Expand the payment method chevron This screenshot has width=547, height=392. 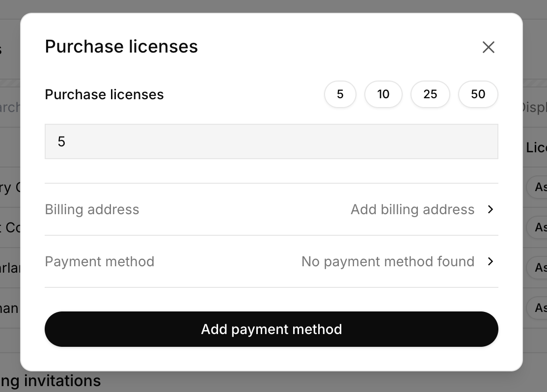(x=490, y=261)
